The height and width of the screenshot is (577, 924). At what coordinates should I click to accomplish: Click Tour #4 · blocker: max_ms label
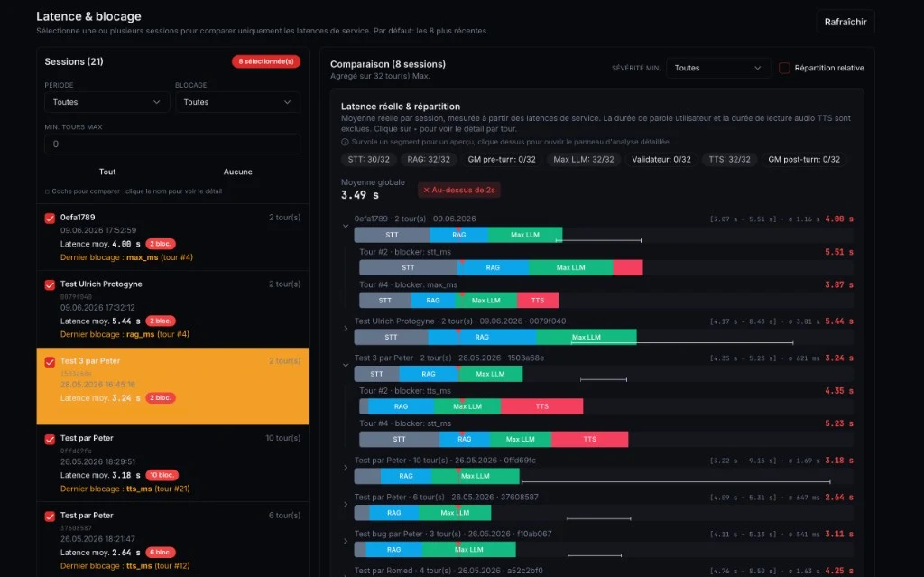click(x=409, y=284)
